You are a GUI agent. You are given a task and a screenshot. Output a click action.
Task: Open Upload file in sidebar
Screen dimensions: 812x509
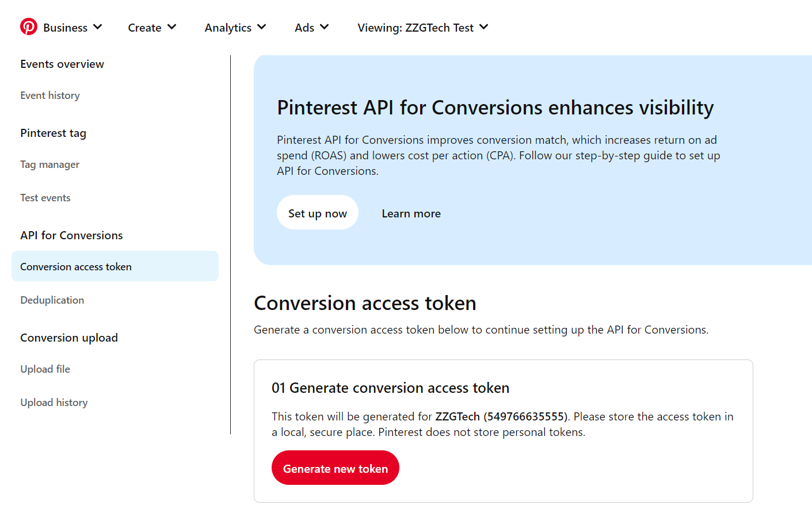pyautogui.click(x=45, y=369)
